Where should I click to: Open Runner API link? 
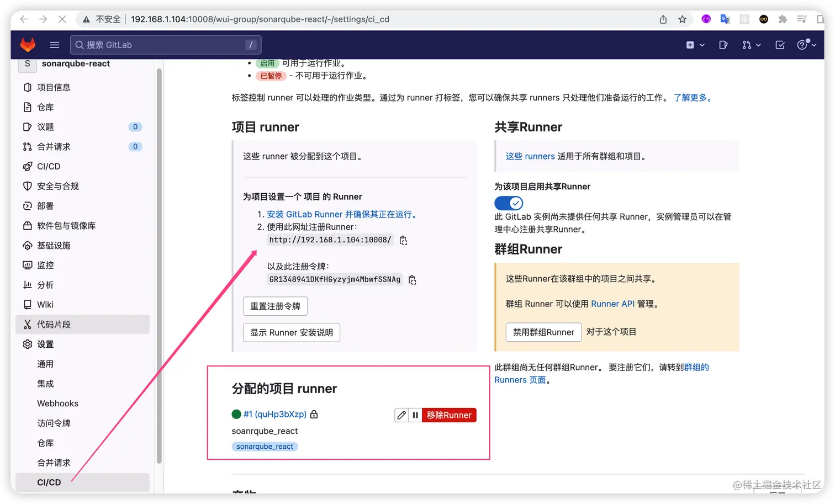(612, 304)
